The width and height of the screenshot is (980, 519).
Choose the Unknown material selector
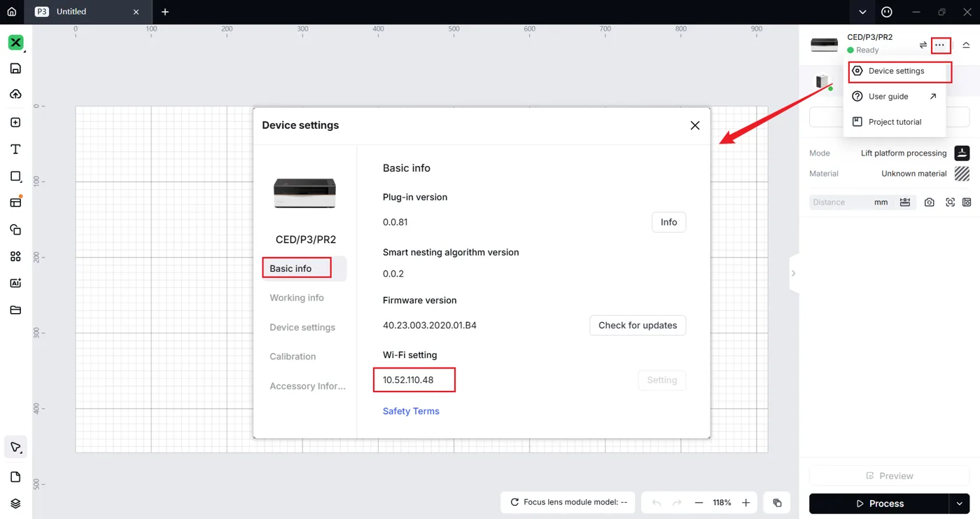coord(914,174)
